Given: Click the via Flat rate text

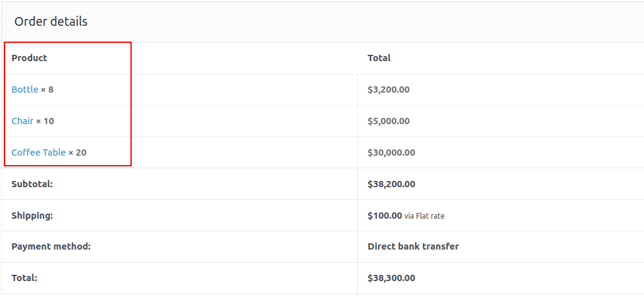Looking at the screenshot, I should [x=425, y=216].
